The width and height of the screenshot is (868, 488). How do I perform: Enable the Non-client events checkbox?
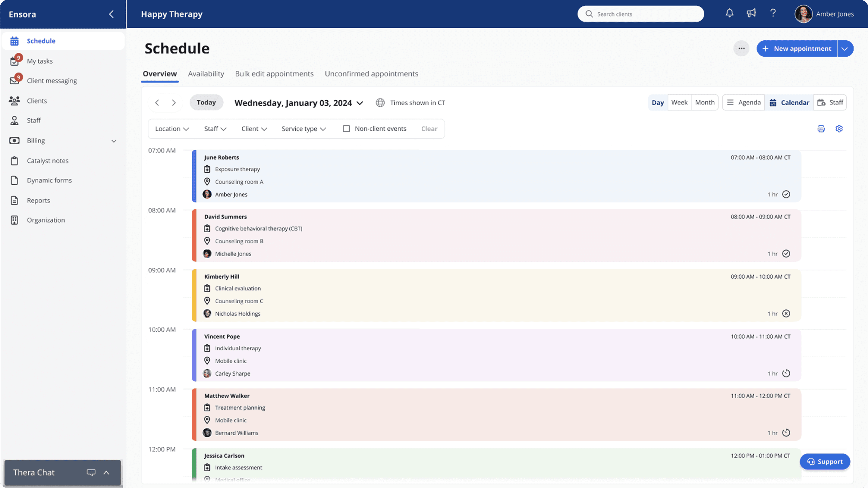coord(346,128)
